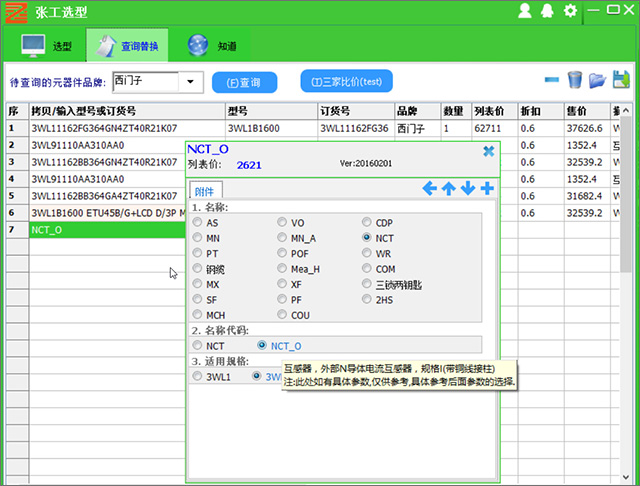Switch to the 选型 tab
Image resolution: width=640 pixels, height=486 pixels.
point(48,46)
